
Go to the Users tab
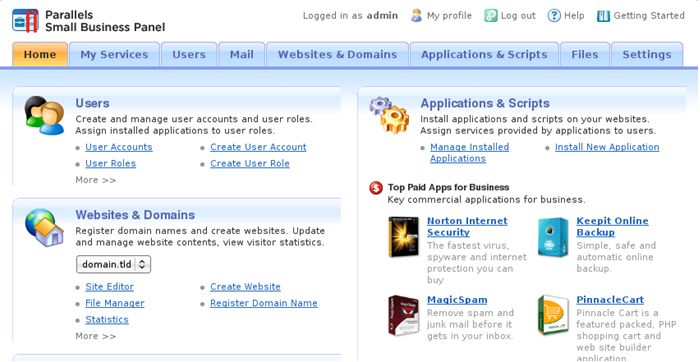(189, 54)
